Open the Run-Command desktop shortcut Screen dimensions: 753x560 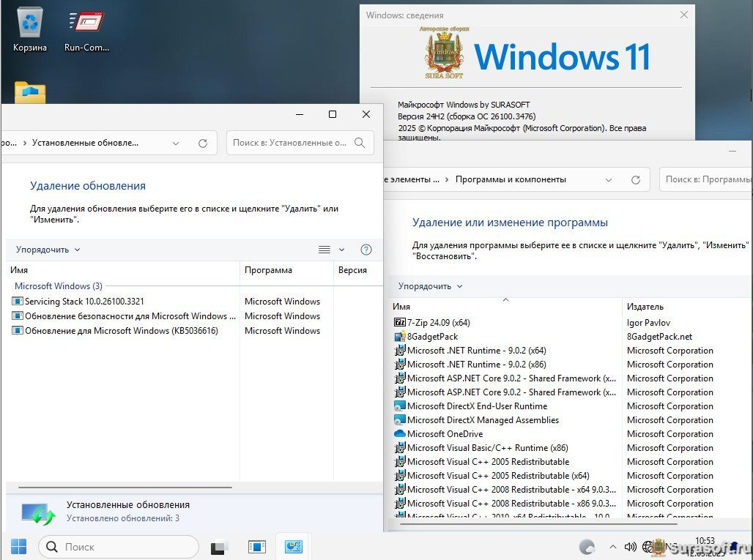(x=86, y=30)
